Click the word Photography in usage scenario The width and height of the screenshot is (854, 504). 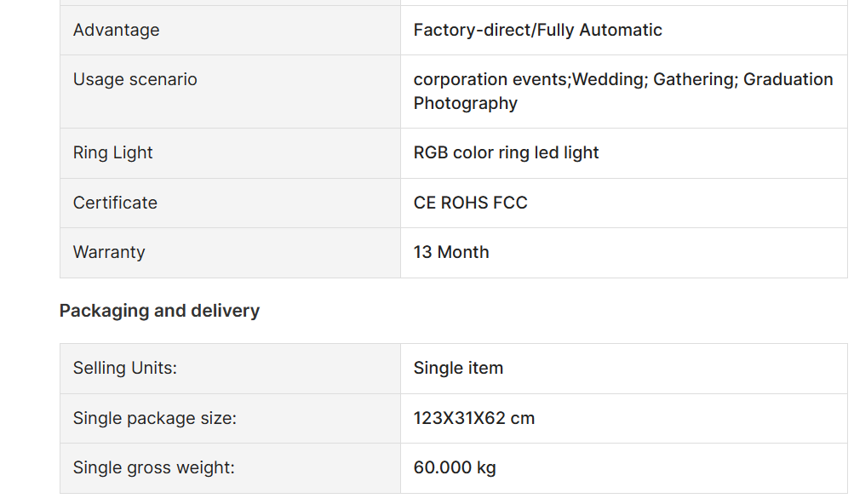[465, 104]
